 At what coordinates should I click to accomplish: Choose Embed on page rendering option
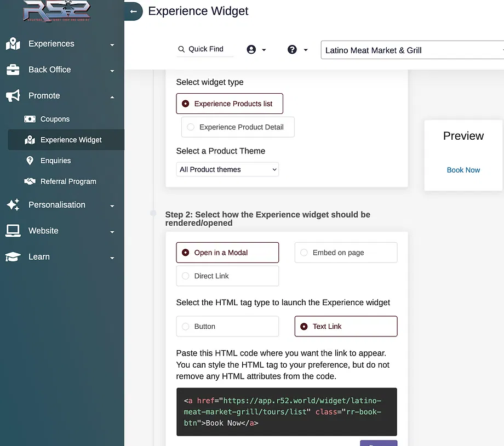[x=304, y=253]
